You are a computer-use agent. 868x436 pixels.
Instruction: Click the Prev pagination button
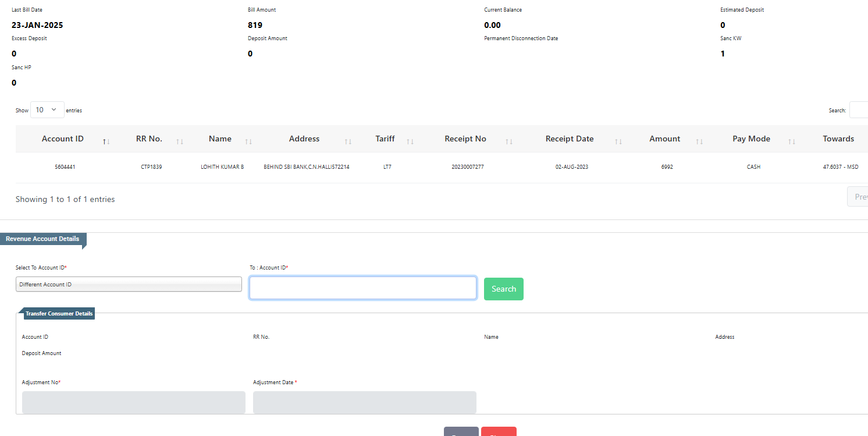(858, 197)
